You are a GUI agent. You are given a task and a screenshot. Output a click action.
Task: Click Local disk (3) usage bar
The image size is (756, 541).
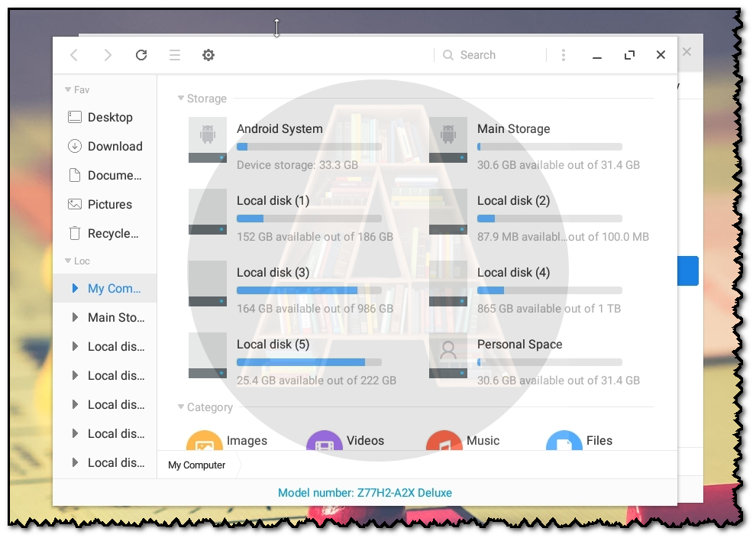point(309,290)
